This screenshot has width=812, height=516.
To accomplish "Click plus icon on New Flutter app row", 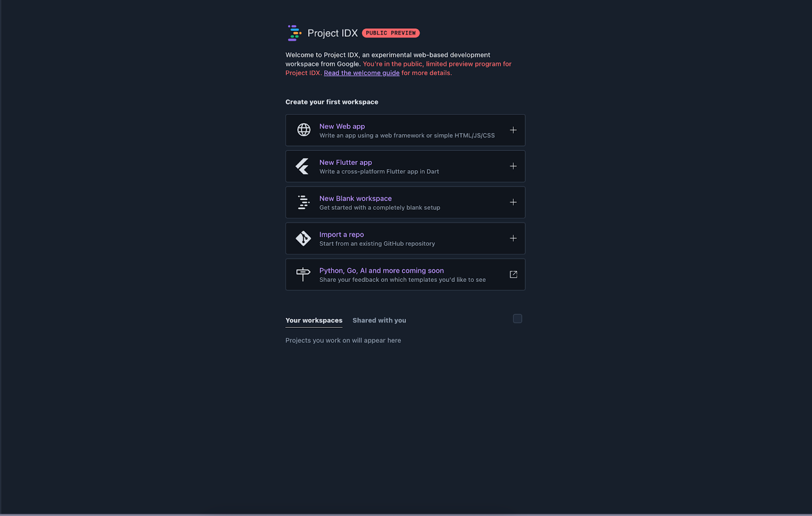I will [x=513, y=166].
